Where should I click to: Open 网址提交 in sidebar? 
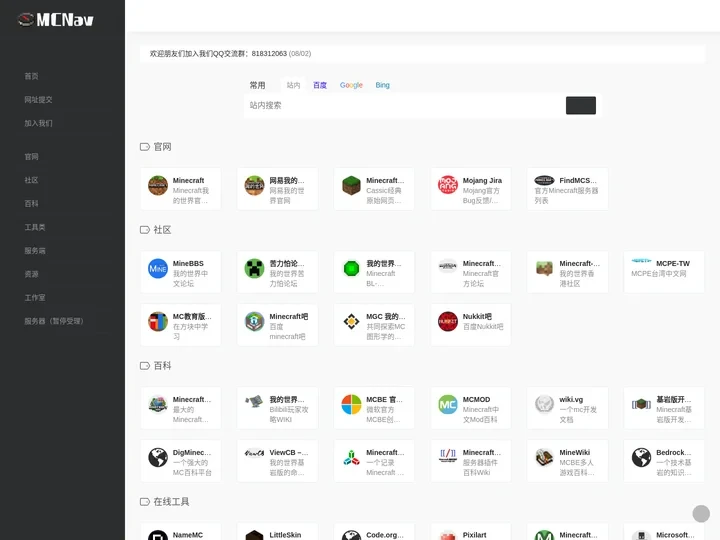coord(38,100)
